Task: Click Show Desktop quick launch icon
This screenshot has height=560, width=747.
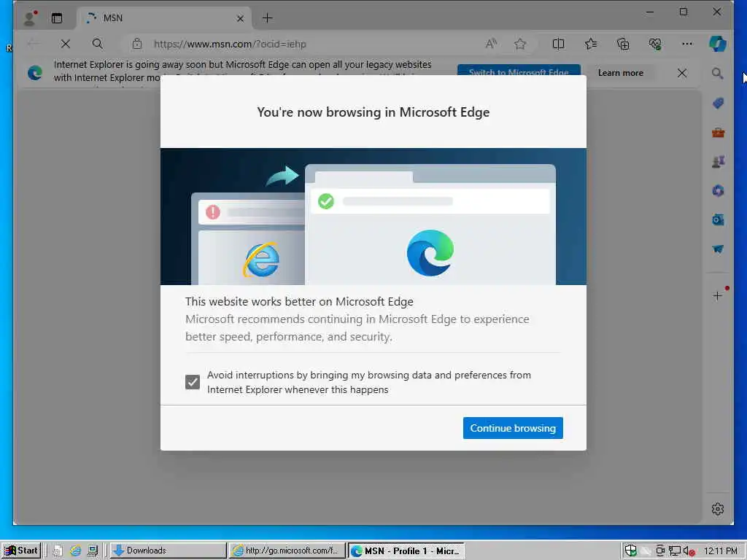Action: pyautogui.click(x=93, y=551)
